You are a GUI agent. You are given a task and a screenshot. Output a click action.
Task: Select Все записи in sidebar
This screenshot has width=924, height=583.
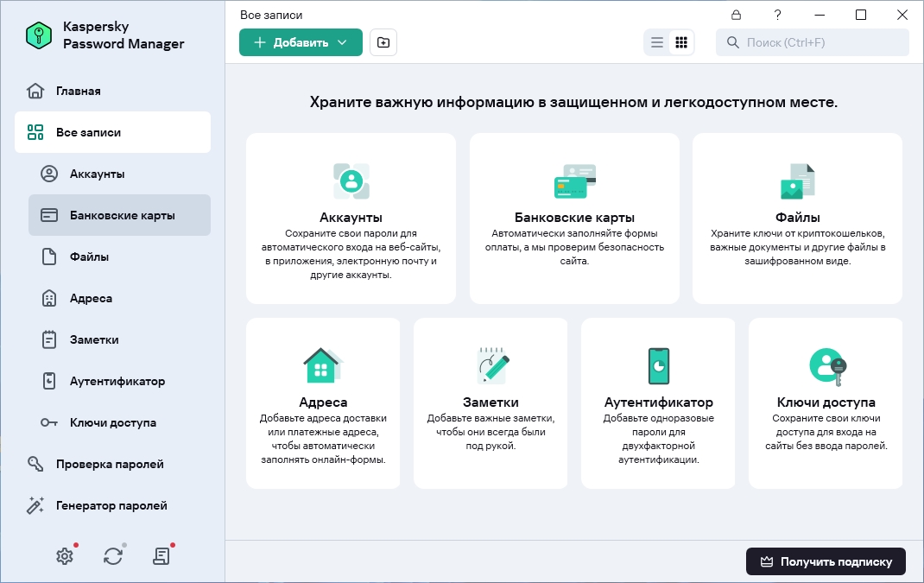coord(112,132)
